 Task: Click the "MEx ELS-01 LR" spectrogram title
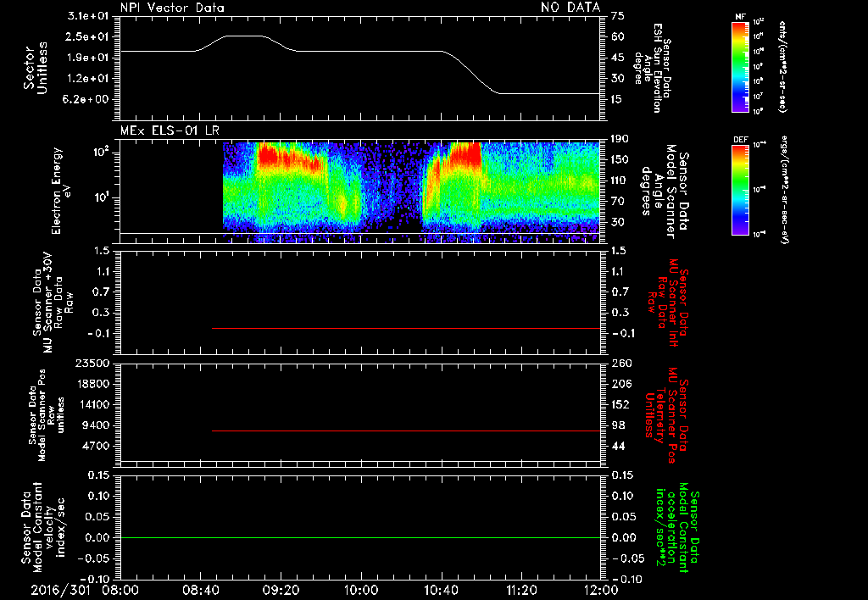[170, 131]
